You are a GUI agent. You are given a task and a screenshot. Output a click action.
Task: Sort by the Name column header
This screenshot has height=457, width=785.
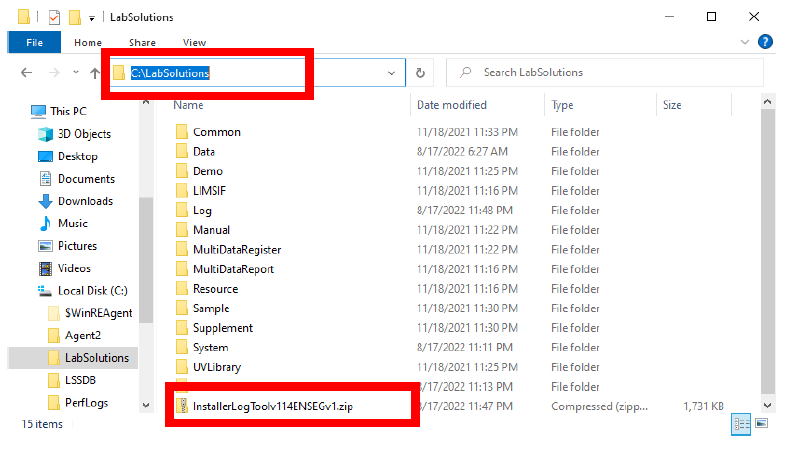tap(188, 105)
